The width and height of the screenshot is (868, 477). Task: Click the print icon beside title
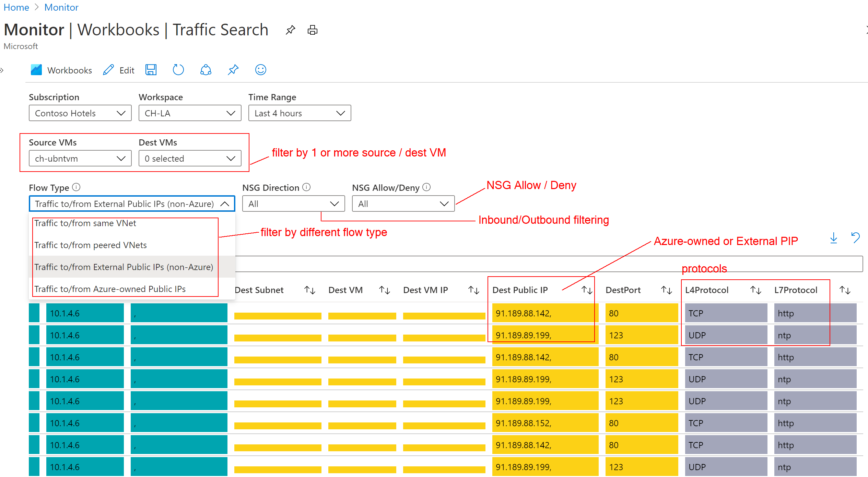[x=312, y=30]
